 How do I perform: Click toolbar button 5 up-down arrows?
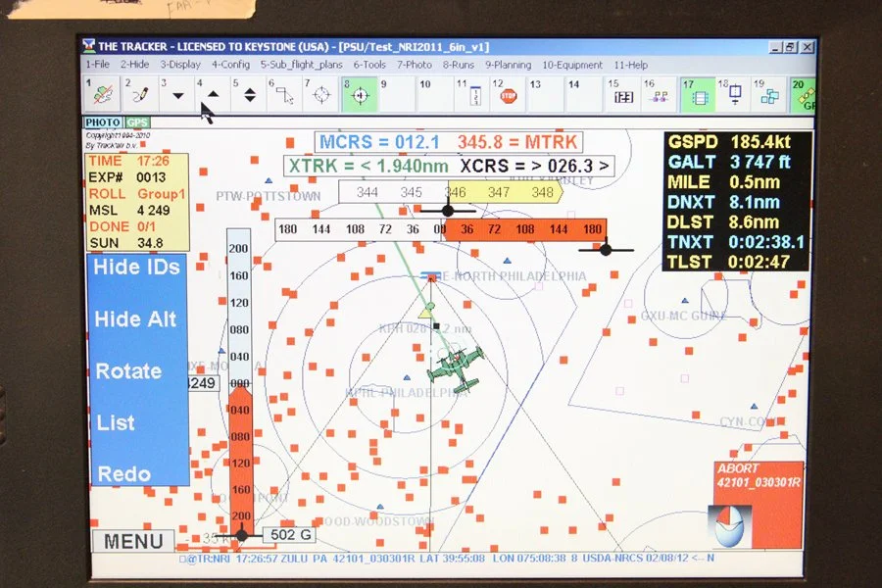pyautogui.click(x=249, y=93)
